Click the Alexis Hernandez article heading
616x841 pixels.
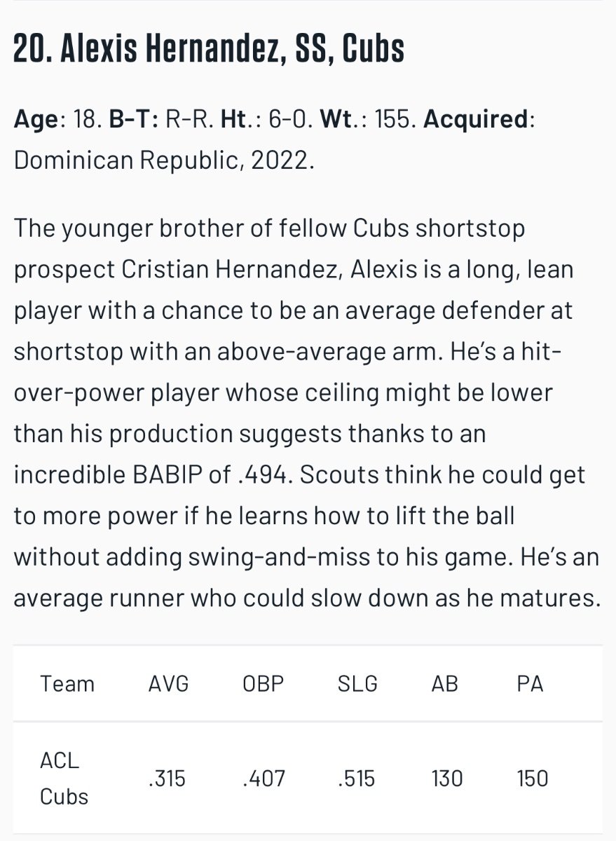[x=209, y=50]
